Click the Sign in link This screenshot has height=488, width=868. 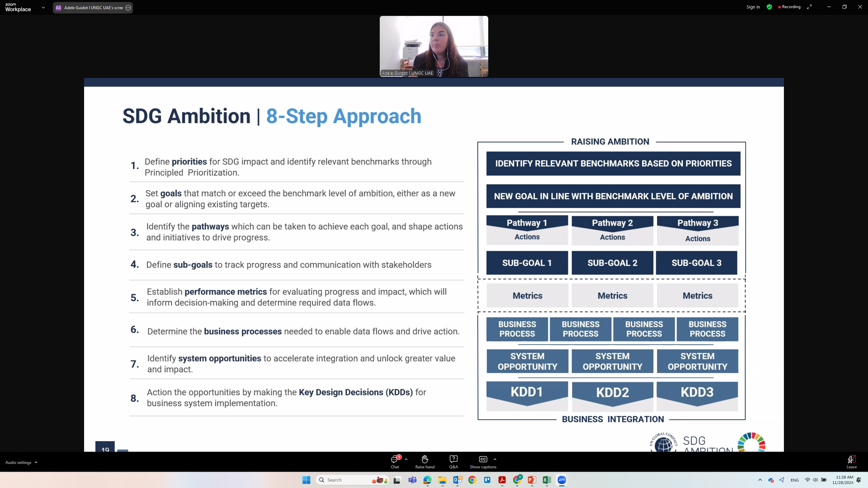pos(753,7)
